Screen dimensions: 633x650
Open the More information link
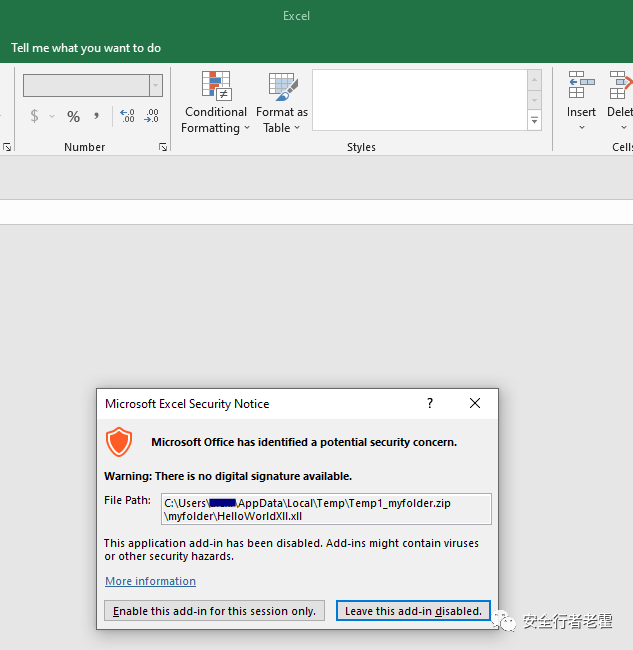pos(150,581)
